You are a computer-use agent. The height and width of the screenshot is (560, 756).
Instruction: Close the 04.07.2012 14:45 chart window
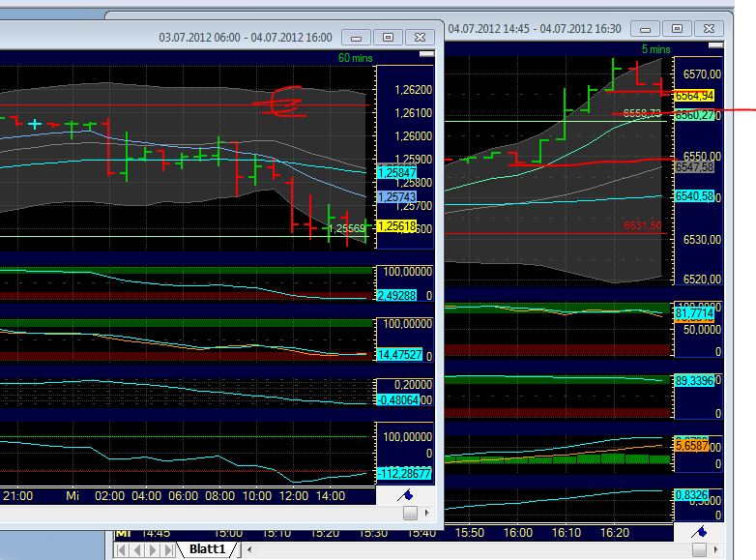point(709,29)
